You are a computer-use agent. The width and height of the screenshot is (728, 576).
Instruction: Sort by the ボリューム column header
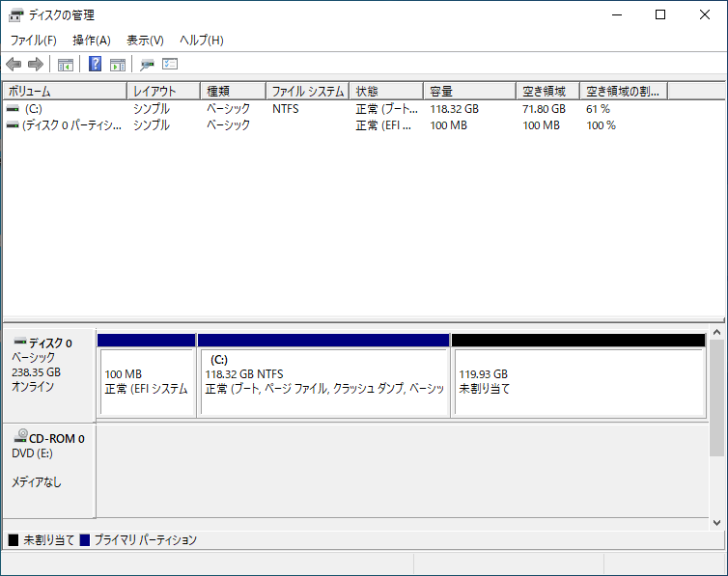(x=64, y=91)
